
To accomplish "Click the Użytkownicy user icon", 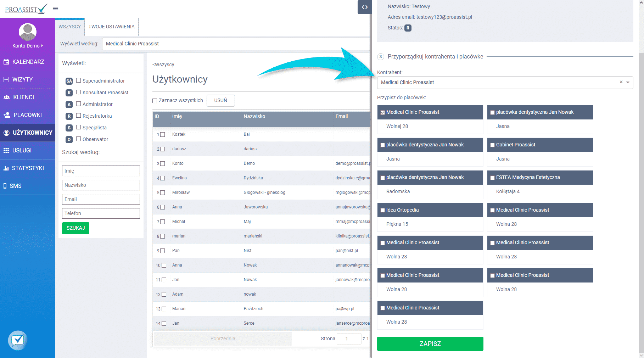I will [6, 133].
